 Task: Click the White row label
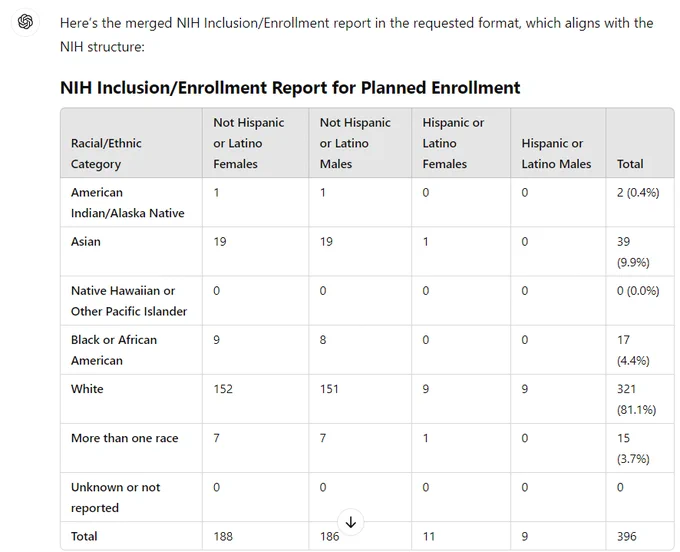[x=87, y=389]
